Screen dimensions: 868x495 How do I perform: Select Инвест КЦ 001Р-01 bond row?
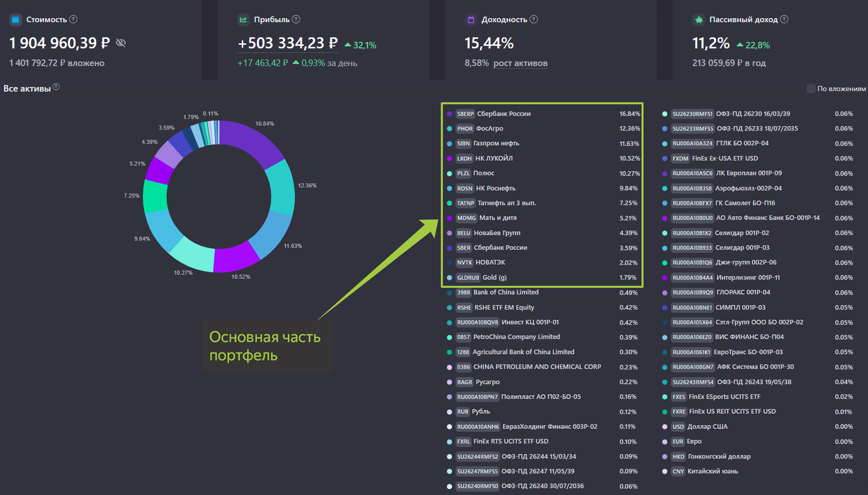pos(543,322)
